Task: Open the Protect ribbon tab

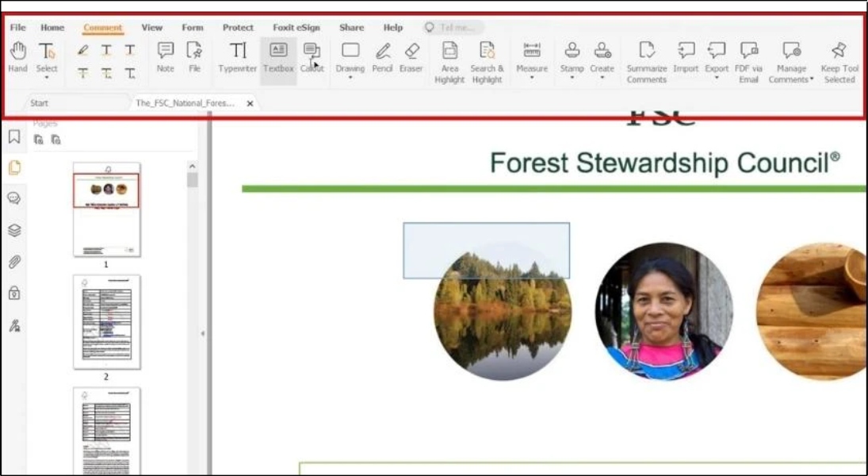Action: (x=238, y=27)
